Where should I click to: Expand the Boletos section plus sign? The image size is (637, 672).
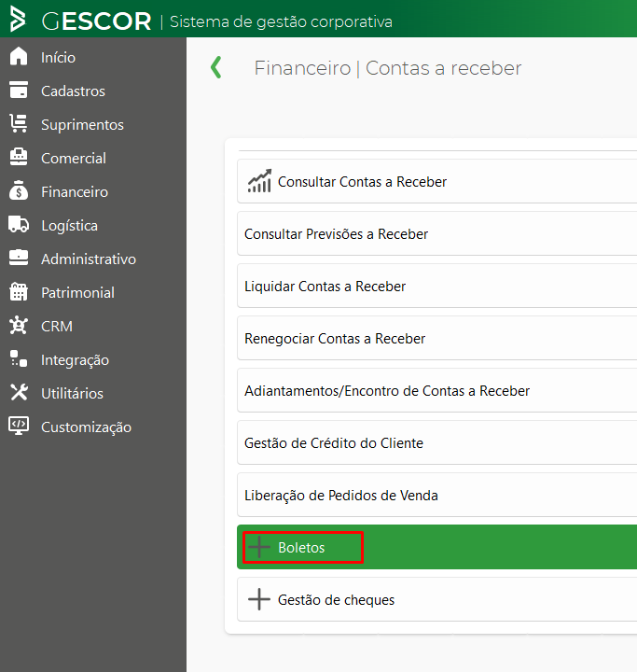coord(259,548)
